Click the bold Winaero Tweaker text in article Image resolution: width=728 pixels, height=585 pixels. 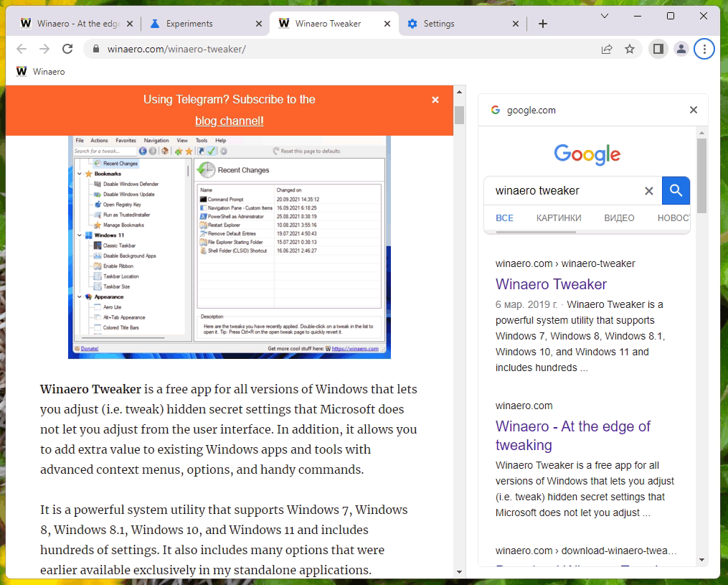click(x=90, y=389)
